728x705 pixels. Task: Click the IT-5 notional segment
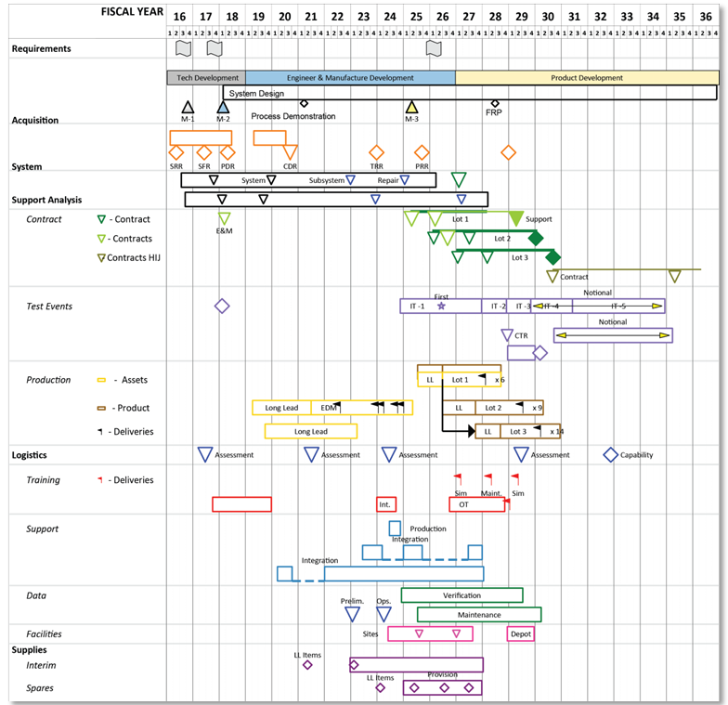pos(618,307)
